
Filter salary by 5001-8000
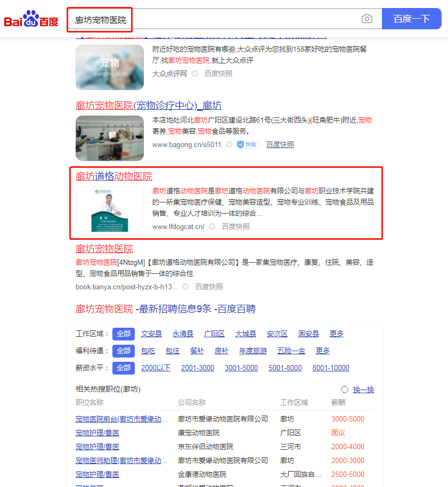286,368
